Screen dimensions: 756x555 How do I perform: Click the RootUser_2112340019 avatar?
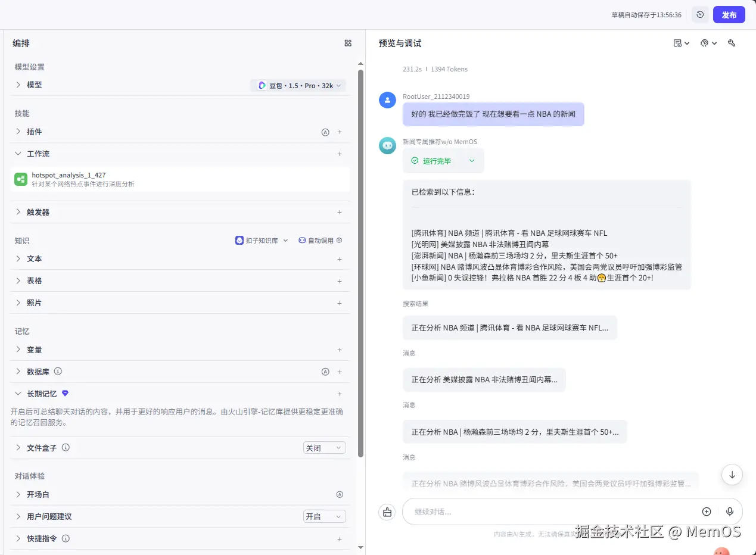pyautogui.click(x=387, y=100)
